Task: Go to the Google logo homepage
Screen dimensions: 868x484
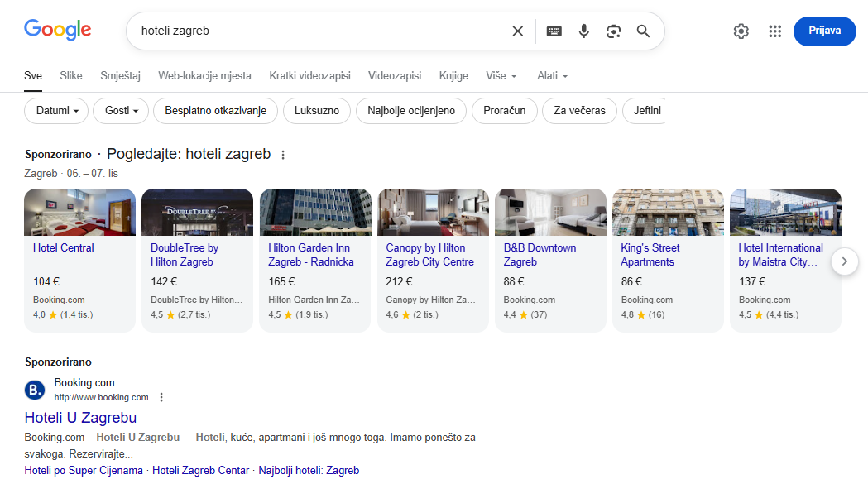Action: click(x=57, y=31)
